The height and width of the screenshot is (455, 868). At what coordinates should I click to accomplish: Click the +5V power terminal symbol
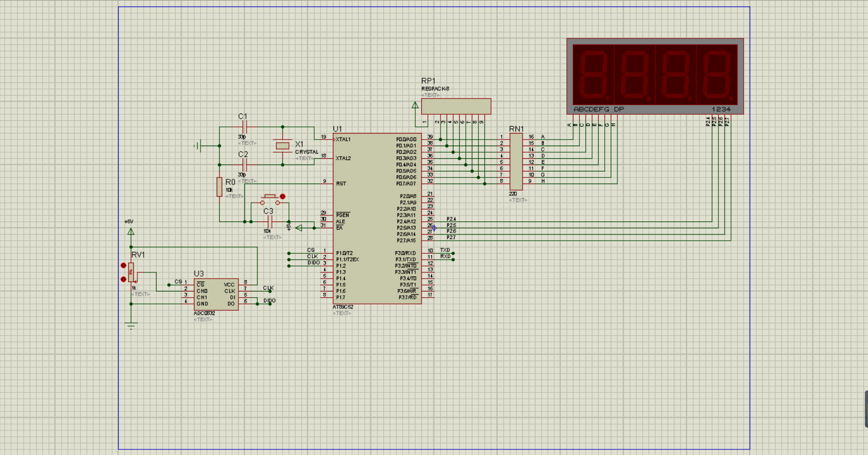point(130,231)
